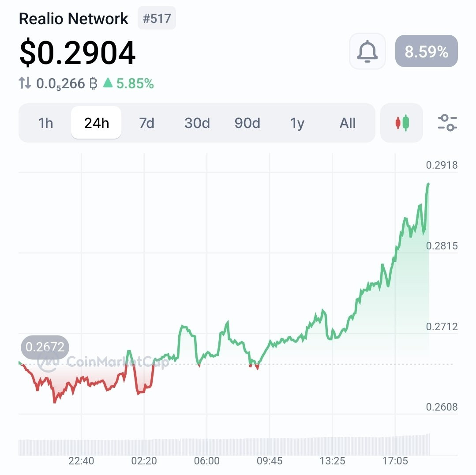The image size is (476, 475).
Task: Switch chart to 7d range
Action: [x=146, y=123]
